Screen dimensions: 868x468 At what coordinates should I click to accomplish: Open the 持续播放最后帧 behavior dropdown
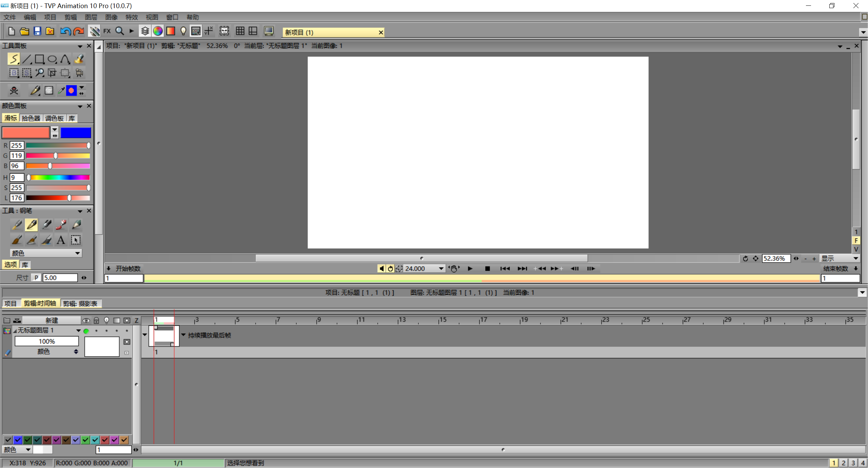[x=183, y=335]
